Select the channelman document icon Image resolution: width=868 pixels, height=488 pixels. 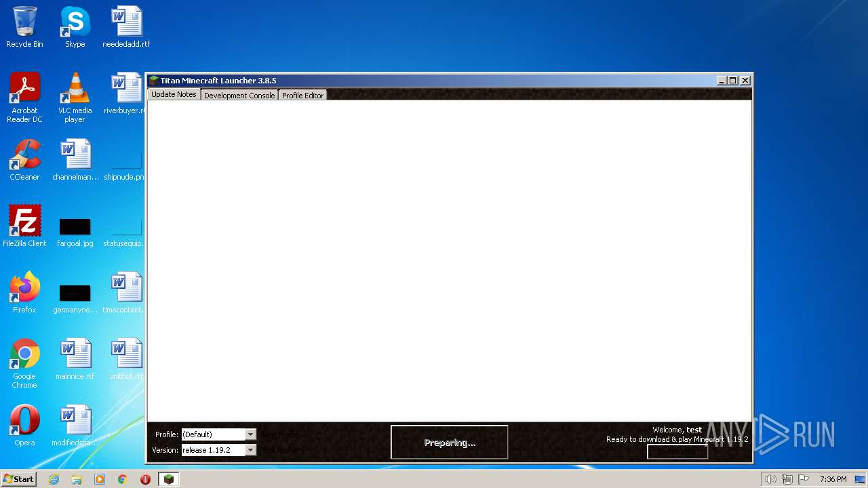75,161
